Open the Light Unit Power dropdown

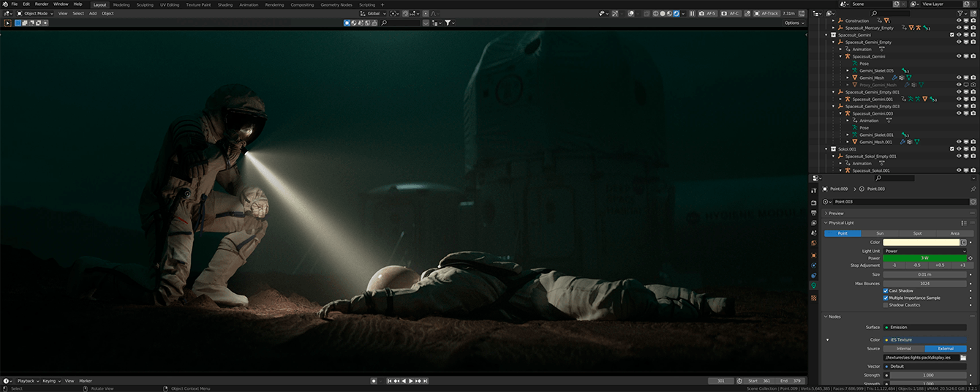coord(924,251)
